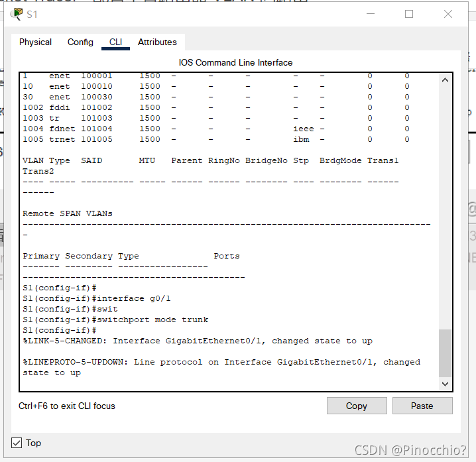Focus the terminal at the last 'state to up' line
The image size is (476, 462).
click(x=52, y=373)
